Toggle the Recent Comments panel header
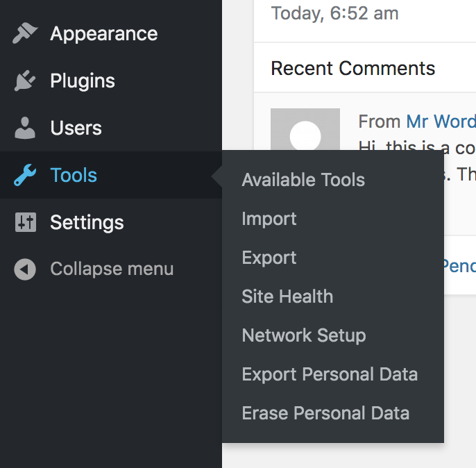Viewport: 476px width, 468px height. 352,69
